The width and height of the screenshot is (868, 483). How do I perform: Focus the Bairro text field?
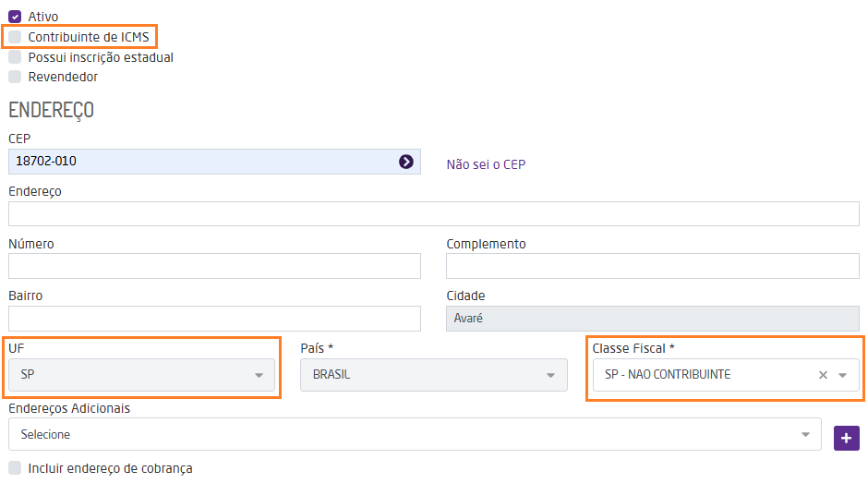click(214, 319)
